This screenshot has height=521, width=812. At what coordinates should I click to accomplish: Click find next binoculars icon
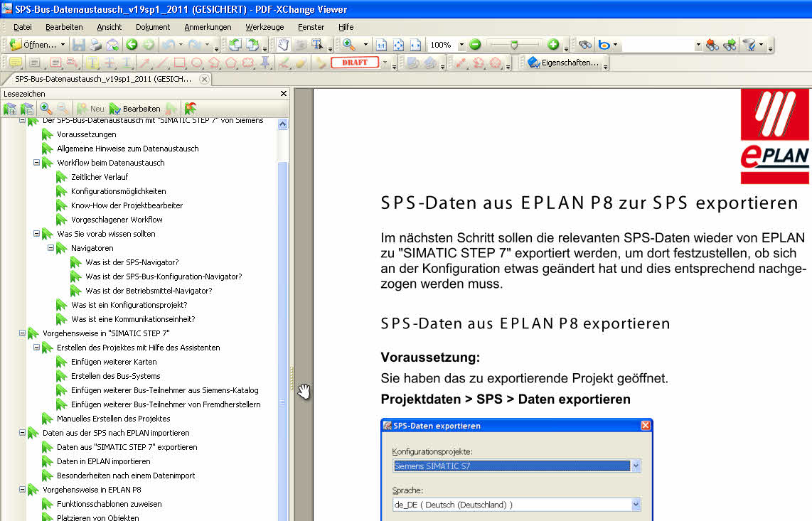(730, 45)
